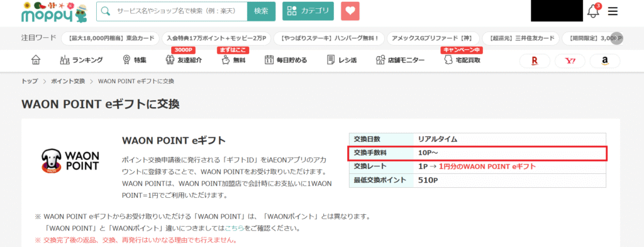This screenshot has width=644, height=247.
Task: Open the Yahoo shortcut icon
Action: (x=570, y=61)
